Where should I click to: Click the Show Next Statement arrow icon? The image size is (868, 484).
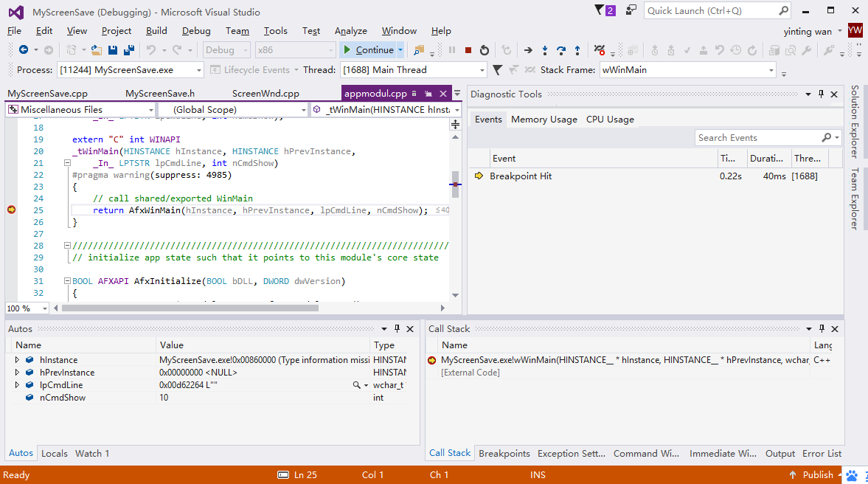click(x=528, y=50)
